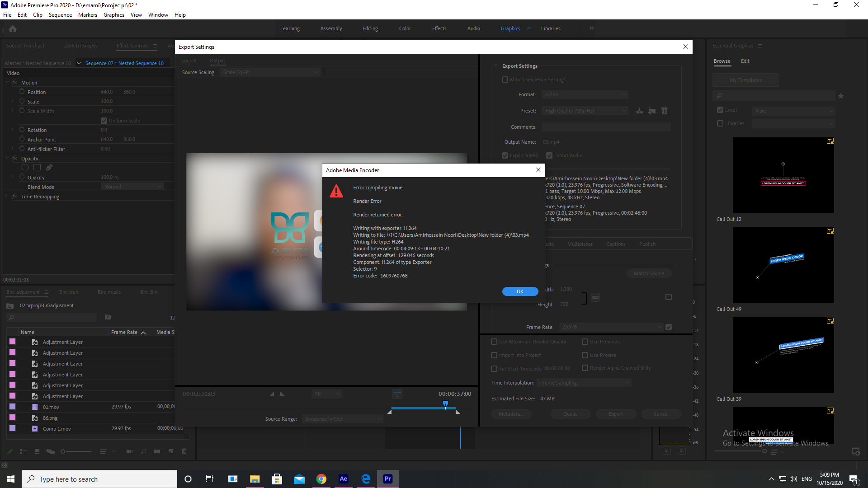This screenshot has width=868, height=488.
Task: Click the Adobe Media Encoder OK button
Action: pyautogui.click(x=520, y=291)
